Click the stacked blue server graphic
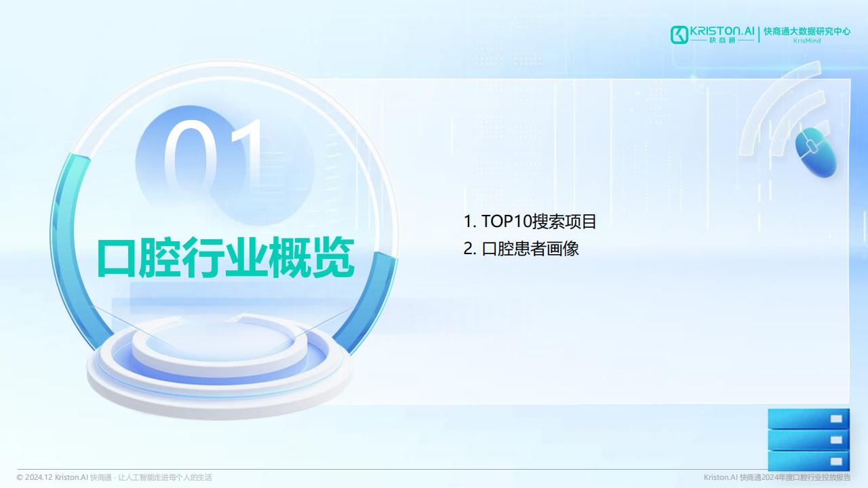 (x=808, y=439)
